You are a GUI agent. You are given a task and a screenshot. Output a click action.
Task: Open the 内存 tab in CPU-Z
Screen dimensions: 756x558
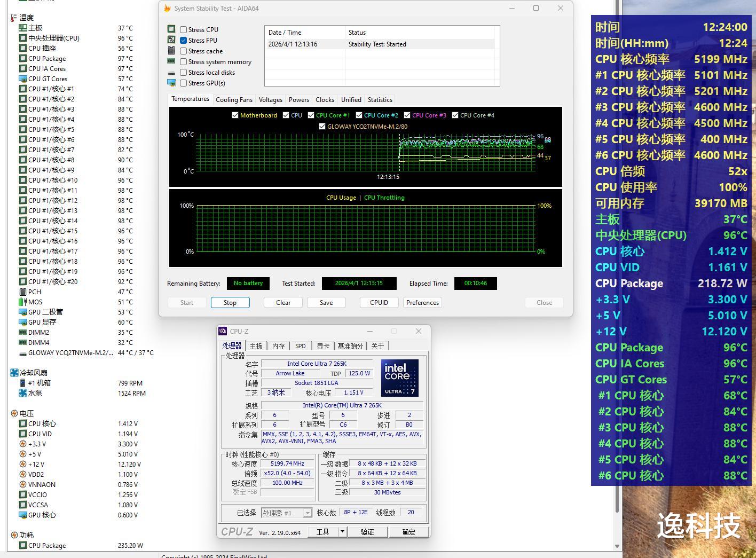278,346
